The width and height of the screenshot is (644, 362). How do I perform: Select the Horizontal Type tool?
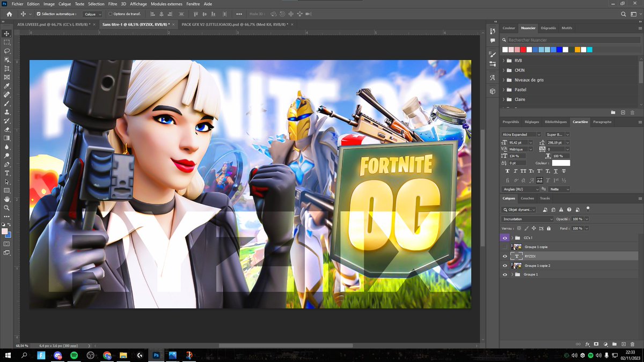(7, 173)
